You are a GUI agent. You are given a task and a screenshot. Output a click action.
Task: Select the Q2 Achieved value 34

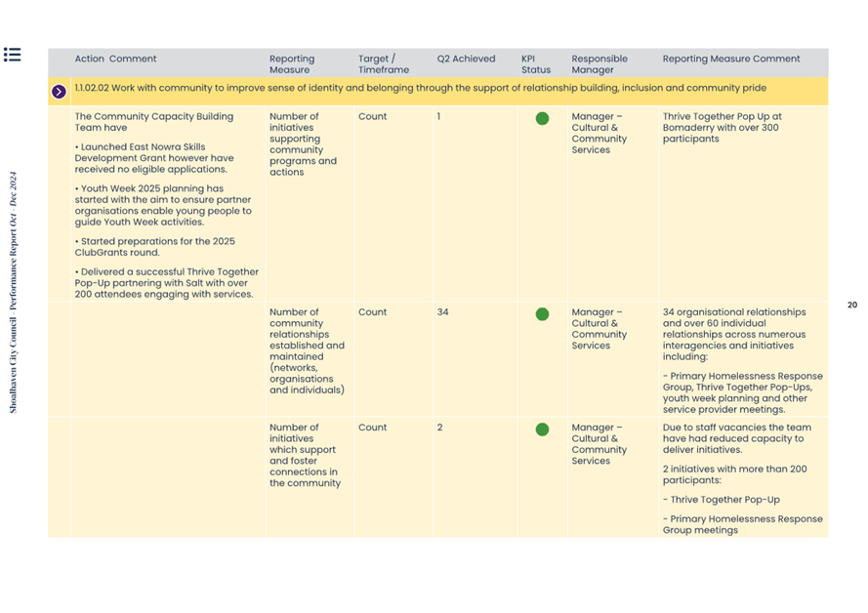pos(442,313)
